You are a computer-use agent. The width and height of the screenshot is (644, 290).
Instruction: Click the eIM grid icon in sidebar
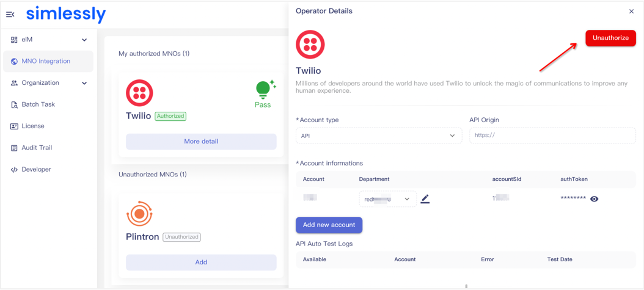point(14,40)
